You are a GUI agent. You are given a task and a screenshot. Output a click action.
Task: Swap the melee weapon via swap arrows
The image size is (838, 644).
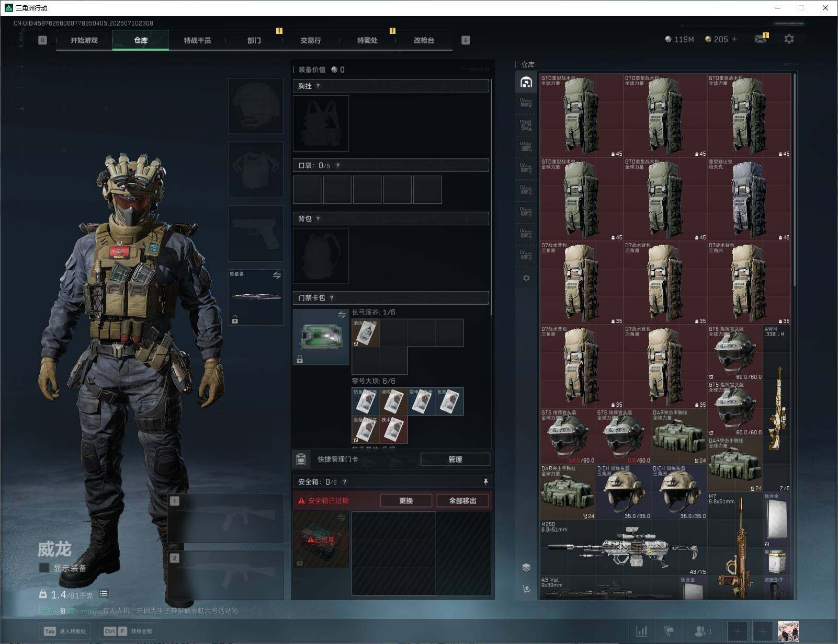[277, 275]
